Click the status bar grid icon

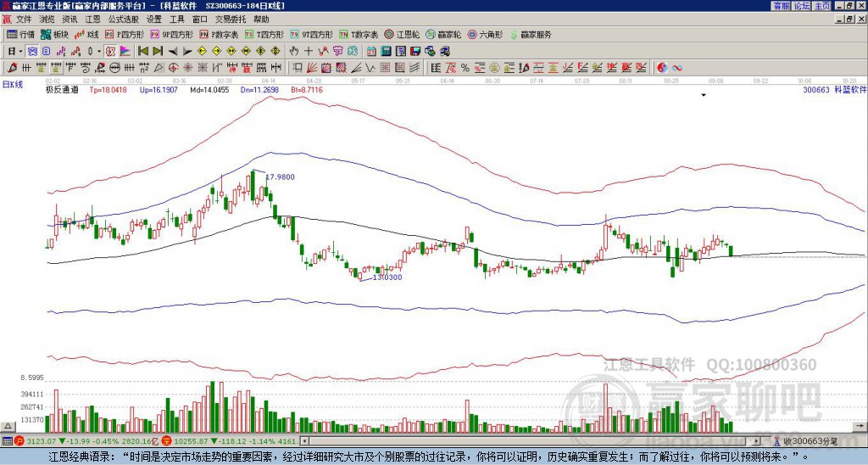coord(7,441)
